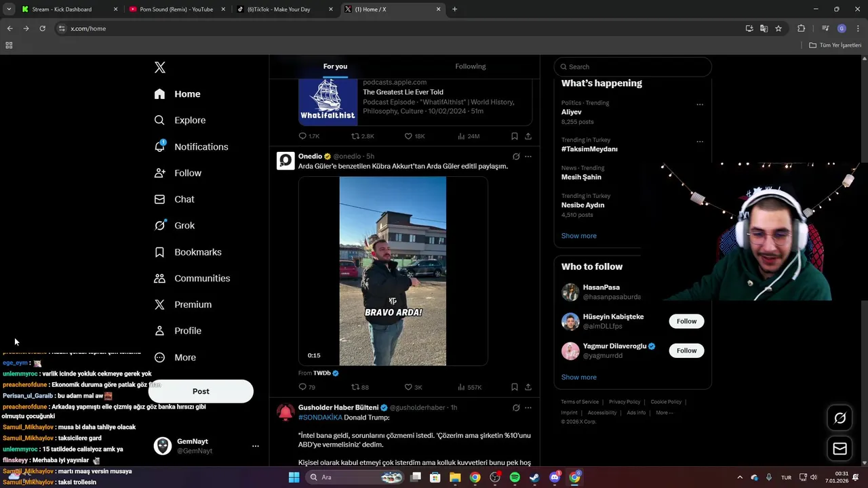Open the Follow page in the sidebar

(x=178, y=173)
